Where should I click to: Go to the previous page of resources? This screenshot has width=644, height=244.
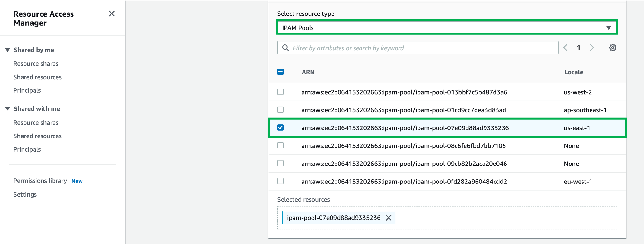565,48
